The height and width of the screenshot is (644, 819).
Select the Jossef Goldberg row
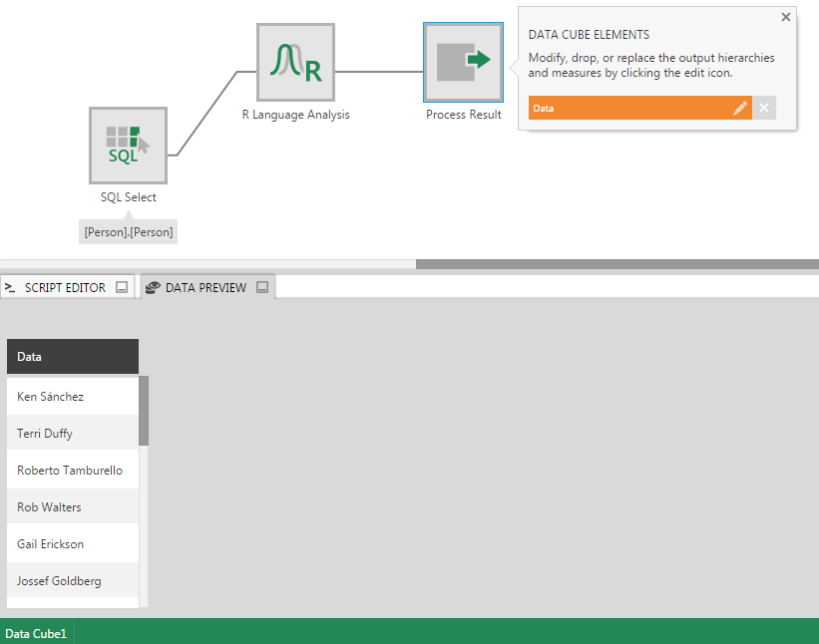point(72,580)
